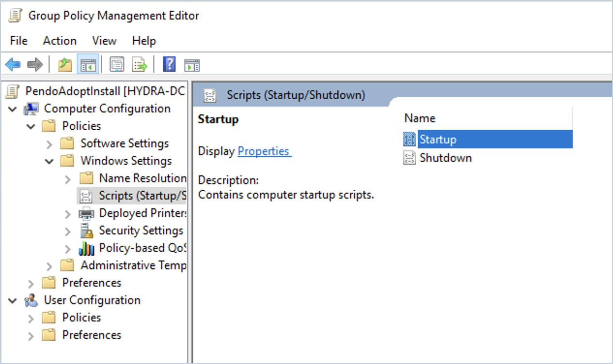613x364 pixels.
Task: Expand User Configuration Policies node
Action: pyautogui.click(x=31, y=318)
